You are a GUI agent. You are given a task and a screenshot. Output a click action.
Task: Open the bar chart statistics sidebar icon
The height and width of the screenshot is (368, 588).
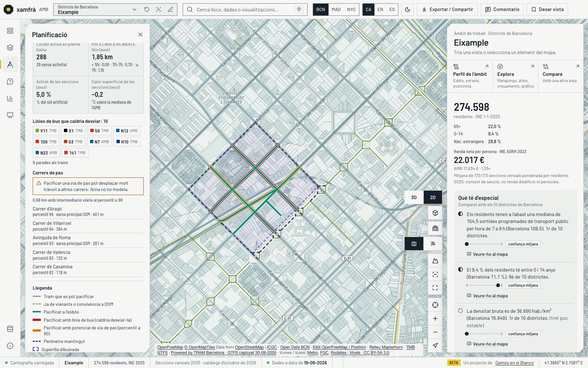coord(10,98)
